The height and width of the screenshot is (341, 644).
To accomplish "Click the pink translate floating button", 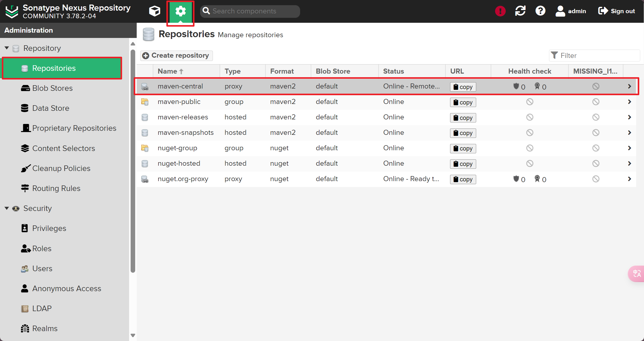I will [636, 273].
